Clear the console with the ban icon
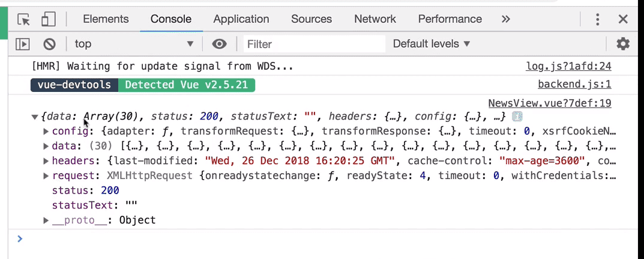This screenshot has height=259, width=644. tap(49, 44)
